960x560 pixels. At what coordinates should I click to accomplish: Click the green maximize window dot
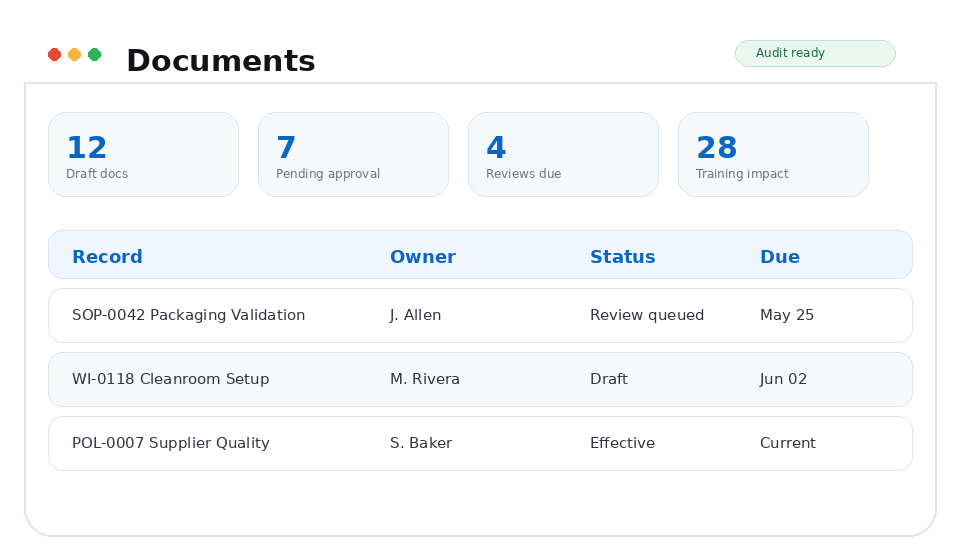(x=94, y=54)
